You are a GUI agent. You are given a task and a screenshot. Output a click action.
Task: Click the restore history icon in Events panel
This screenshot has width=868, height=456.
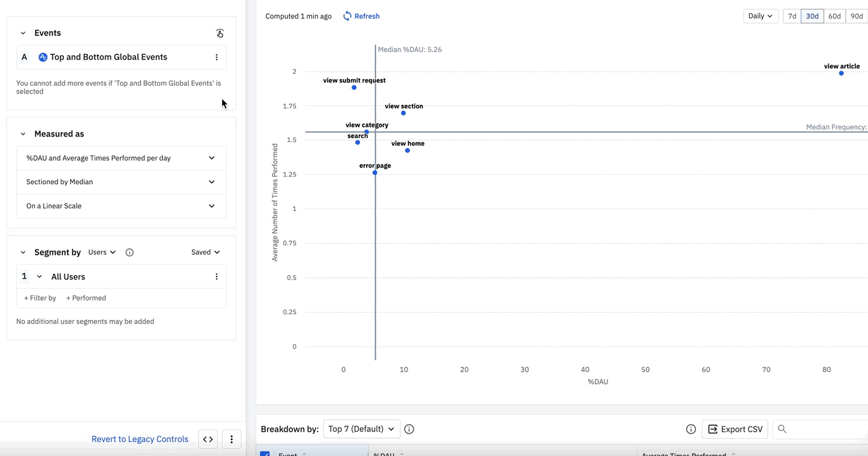(220, 32)
